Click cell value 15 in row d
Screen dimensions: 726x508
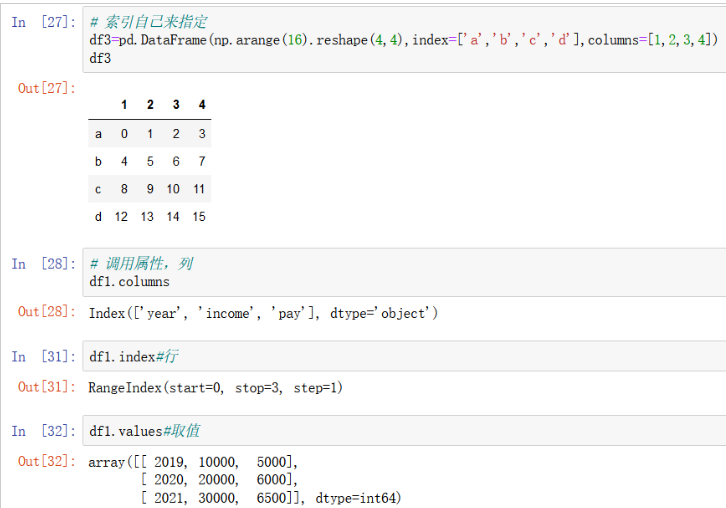point(199,216)
